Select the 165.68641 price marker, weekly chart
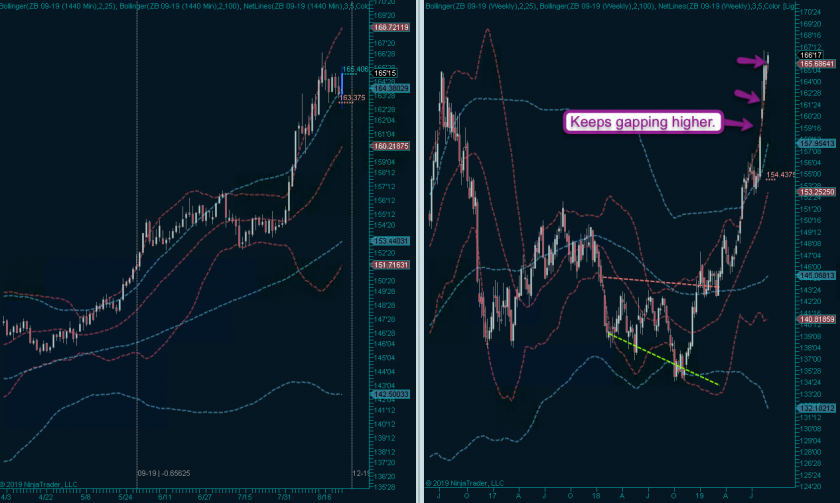This screenshot has width=840, height=503. tap(816, 64)
